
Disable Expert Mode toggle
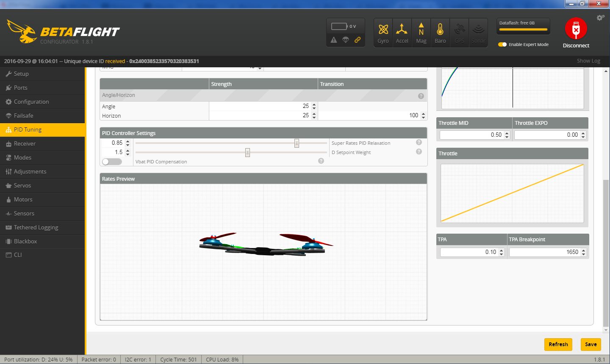point(502,44)
